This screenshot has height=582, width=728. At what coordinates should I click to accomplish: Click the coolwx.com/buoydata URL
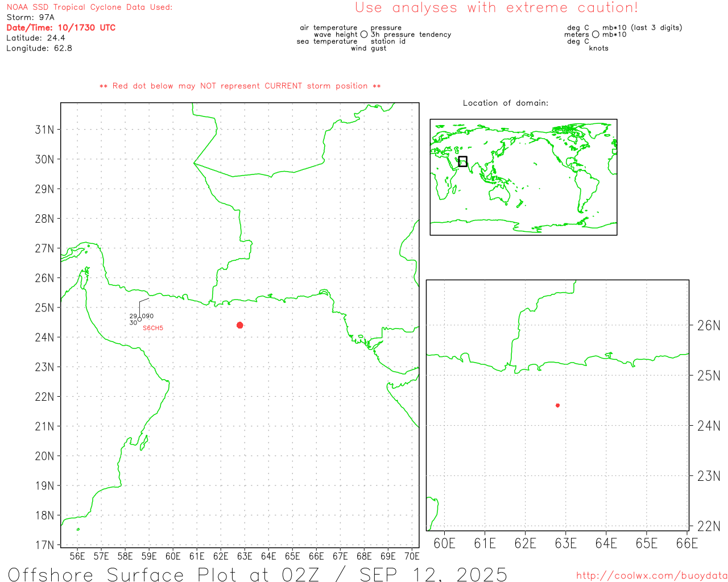click(x=652, y=576)
